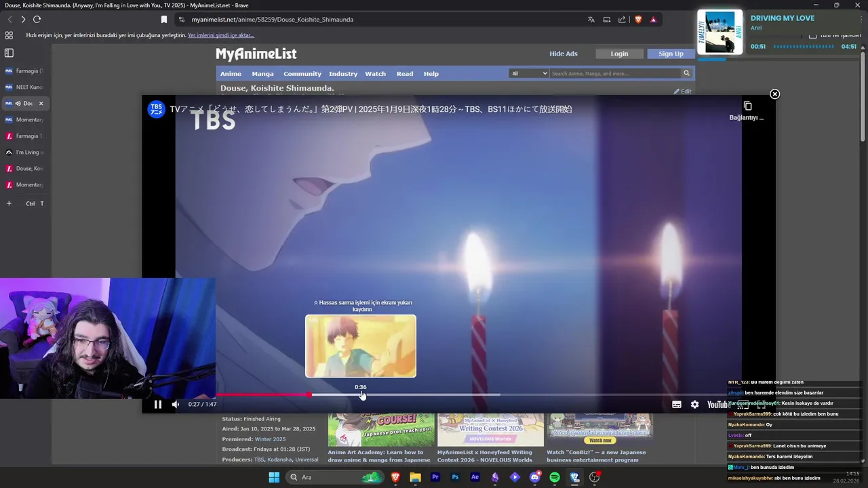Open Premiere Pro from the taskbar
The width and height of the screenshot is (868, 488).
tap(435, 477)
